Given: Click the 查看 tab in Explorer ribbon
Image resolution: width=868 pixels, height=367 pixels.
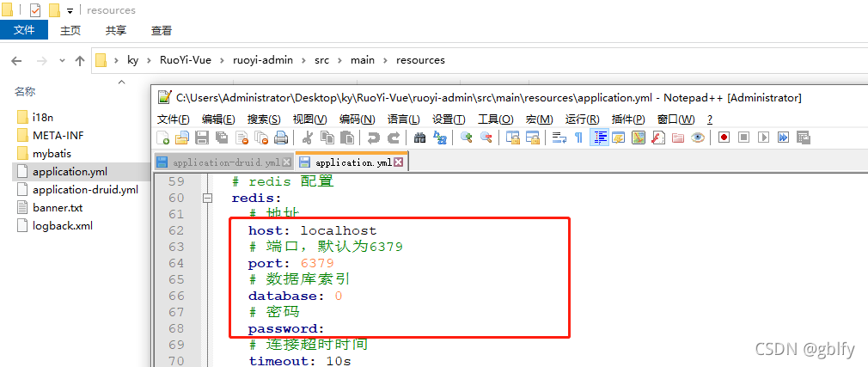Looking at the screenshot, I should [x=161, y=30].
